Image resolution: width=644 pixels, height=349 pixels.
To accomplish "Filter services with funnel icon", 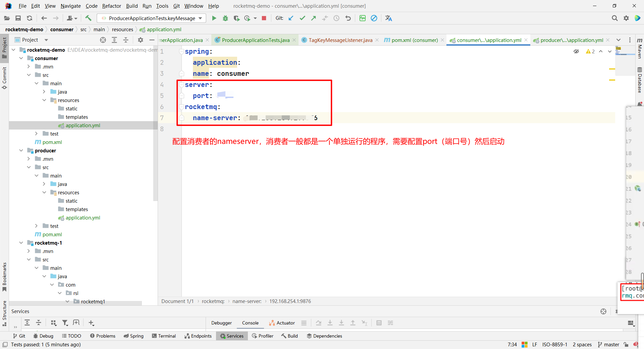I will 65,323.
